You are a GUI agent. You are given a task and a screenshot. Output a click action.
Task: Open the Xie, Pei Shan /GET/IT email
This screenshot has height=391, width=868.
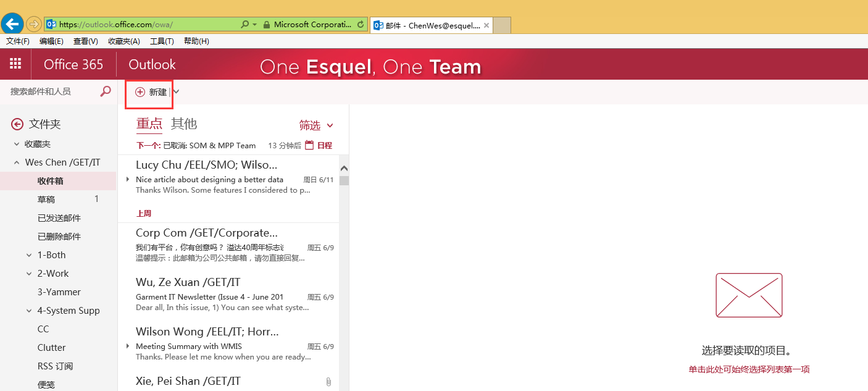click(x=228, y=380)
